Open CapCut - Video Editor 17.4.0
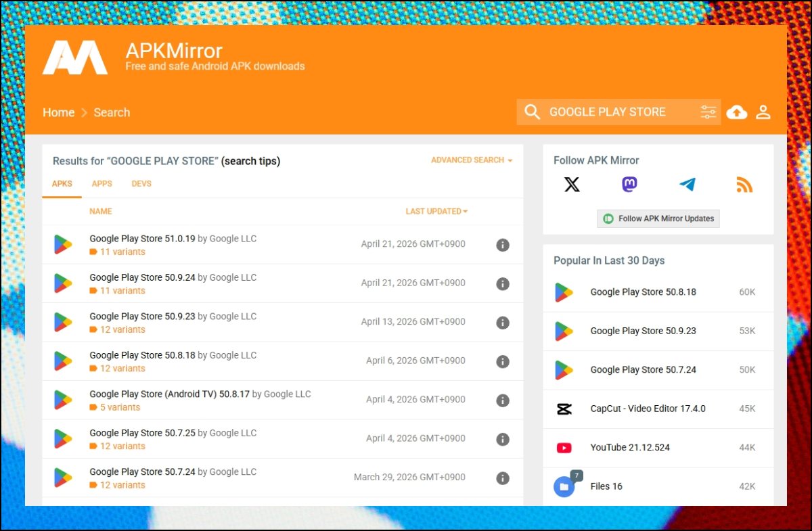 (648, 409)
